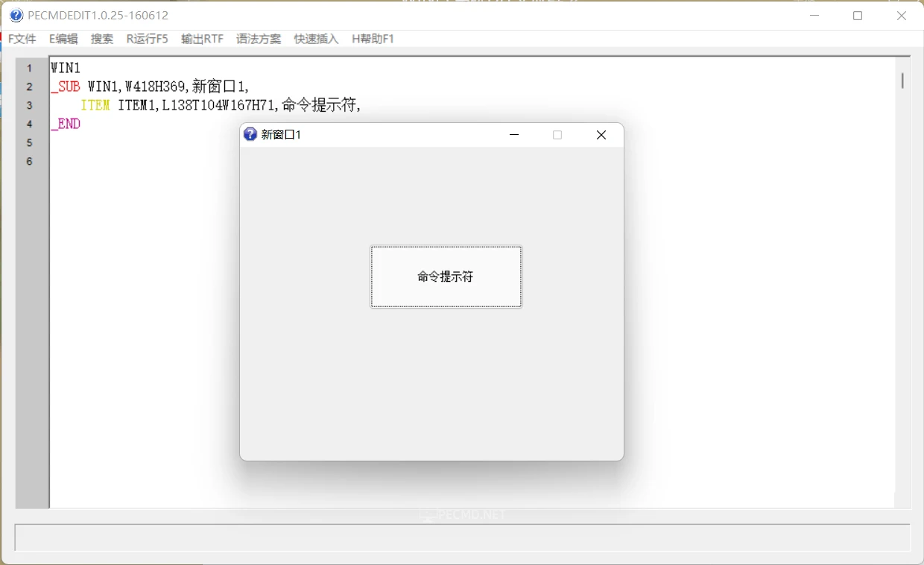Maximize the PECMDEDIT main window

858,15
